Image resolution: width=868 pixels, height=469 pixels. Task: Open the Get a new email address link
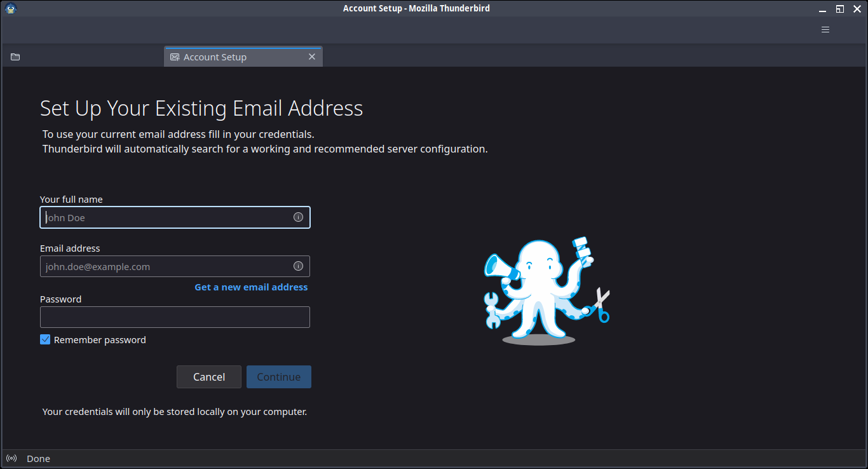tap(251, 287)
